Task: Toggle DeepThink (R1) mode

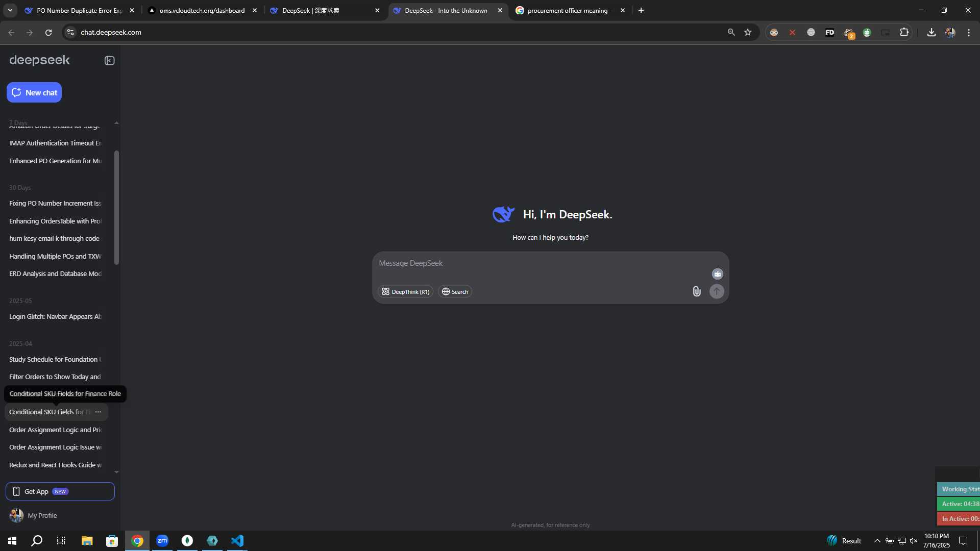Action: tap(406, 292)
